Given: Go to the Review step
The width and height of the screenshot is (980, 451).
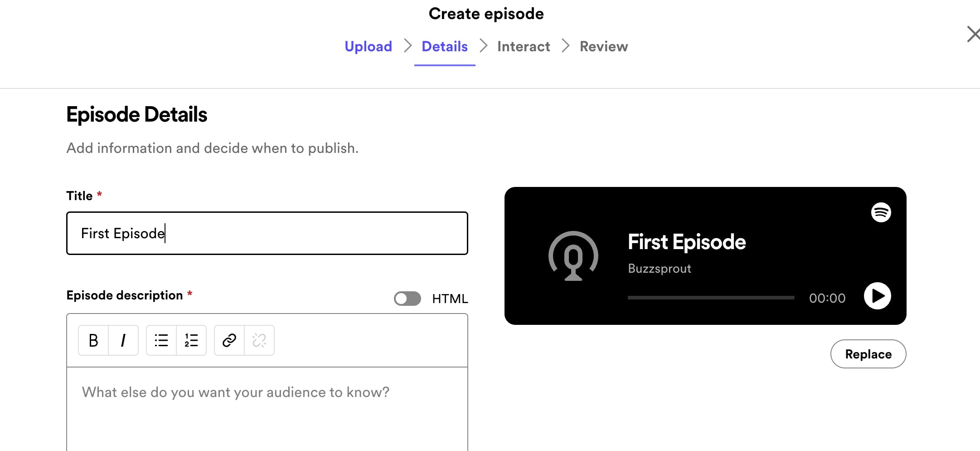Looking at the screenshot, I should point(603,46).
